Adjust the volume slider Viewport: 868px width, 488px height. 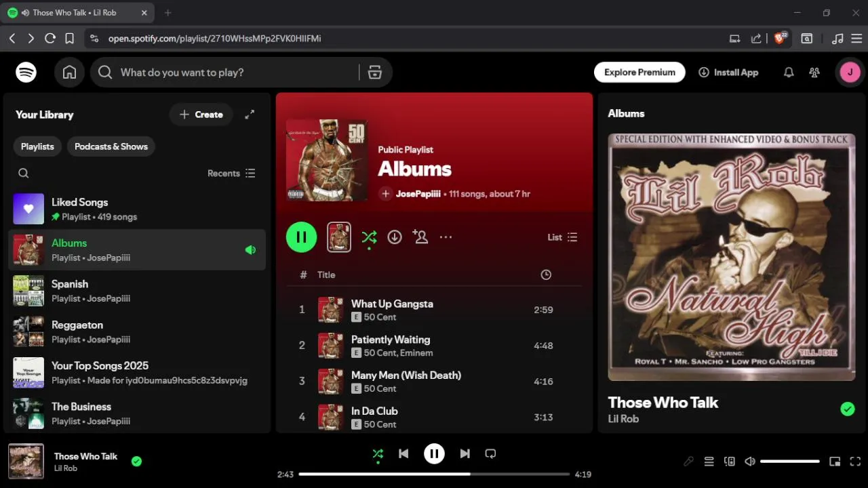[x=790, y=462]
